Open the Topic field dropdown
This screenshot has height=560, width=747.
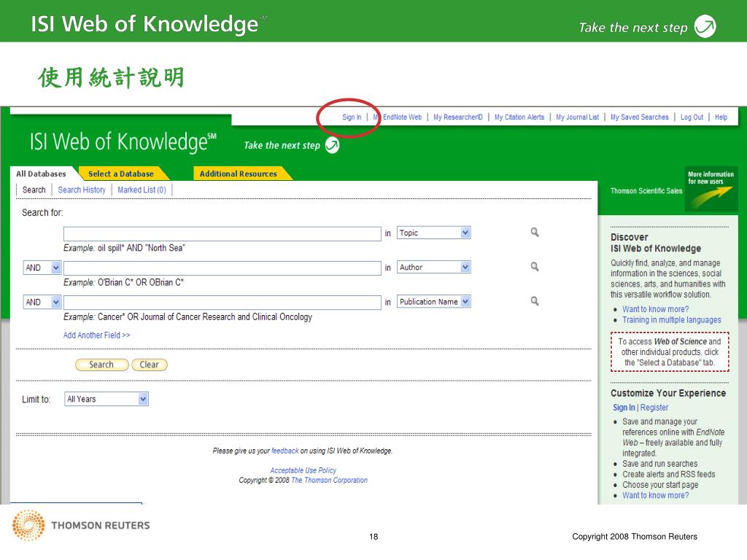click(x=433, y=233)
